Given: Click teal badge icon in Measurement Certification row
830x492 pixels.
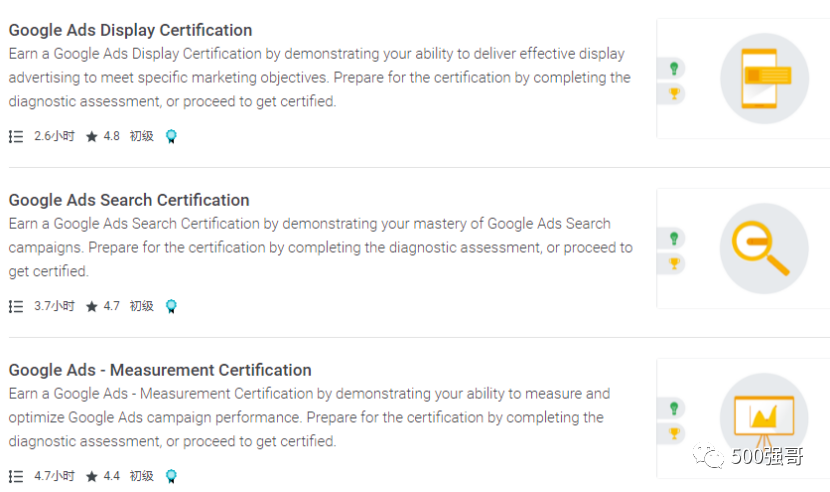Looking at the screenshot, I should pyautogui.click(x=171, y=477).
